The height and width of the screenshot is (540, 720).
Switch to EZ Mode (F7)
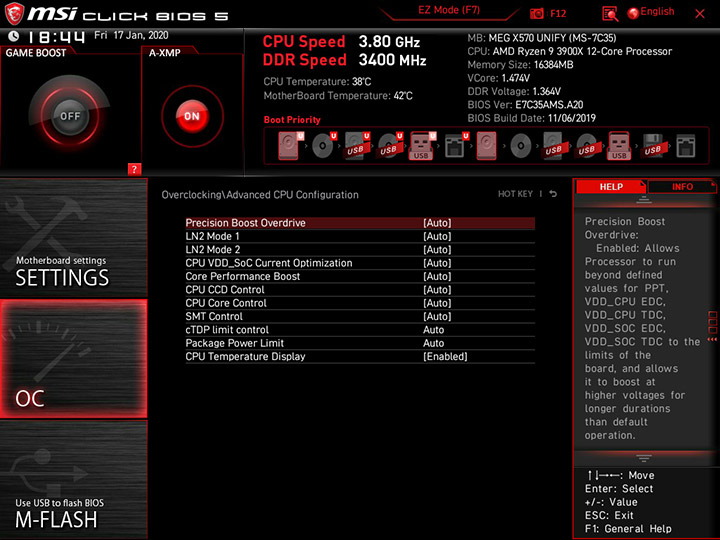449,10
